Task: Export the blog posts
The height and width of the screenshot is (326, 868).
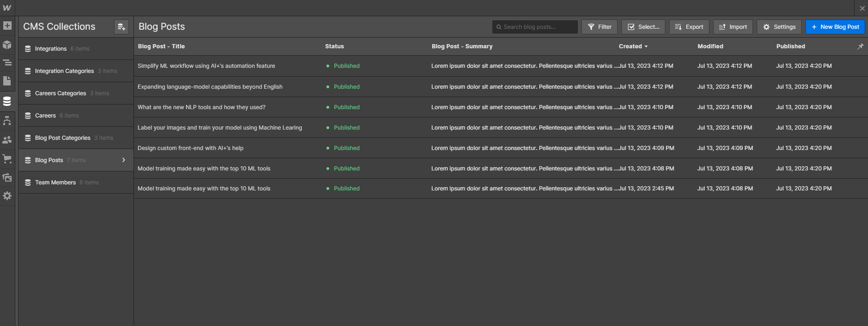Action: (689, 27)
